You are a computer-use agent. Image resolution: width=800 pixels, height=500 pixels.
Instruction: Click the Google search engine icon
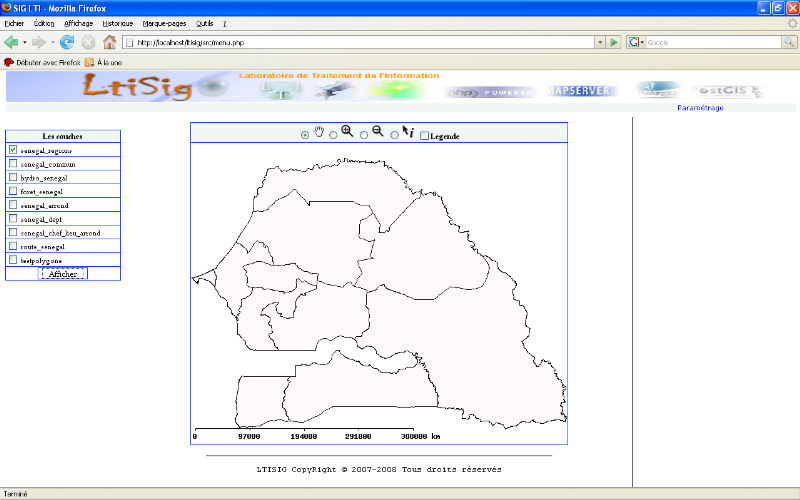coord(634,42)
